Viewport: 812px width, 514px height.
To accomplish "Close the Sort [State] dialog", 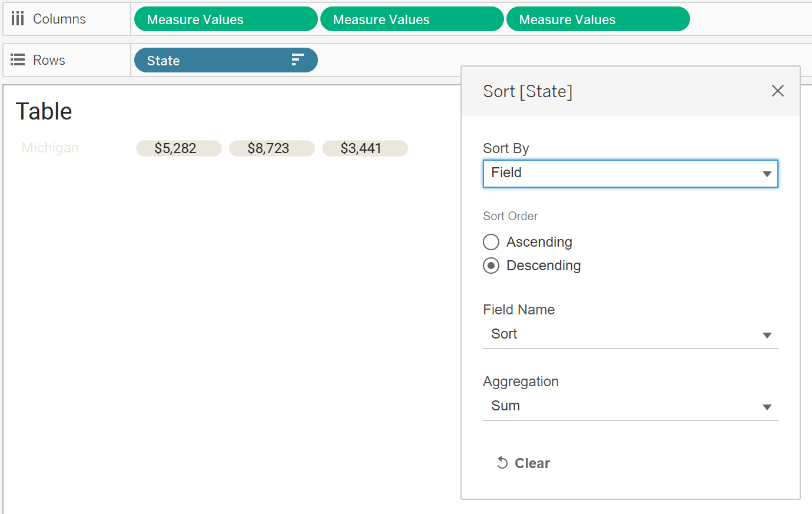I will [x=777, y=91].
